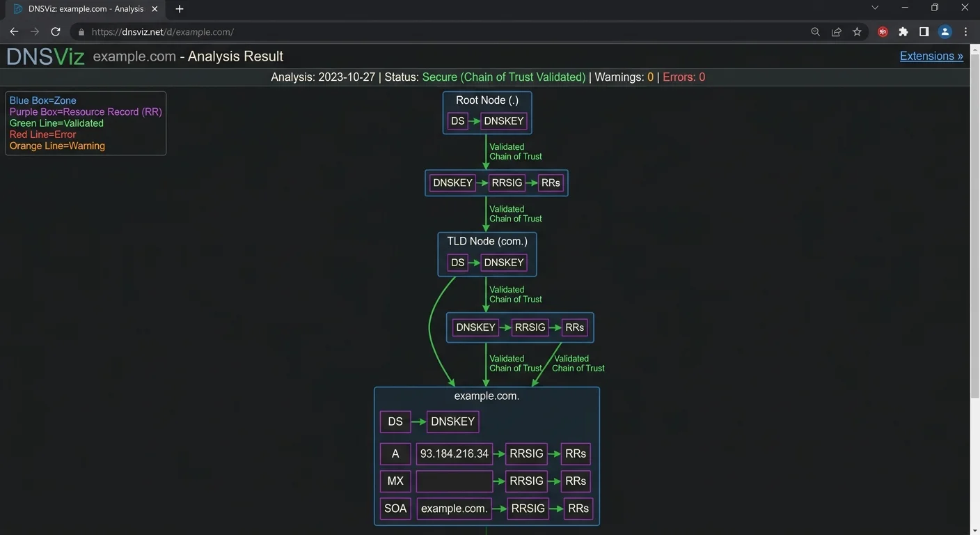Select the TLD Node (com.) label
Viewport: 980px width, 535px height.
pyautogui.click(x=487, y=241)
